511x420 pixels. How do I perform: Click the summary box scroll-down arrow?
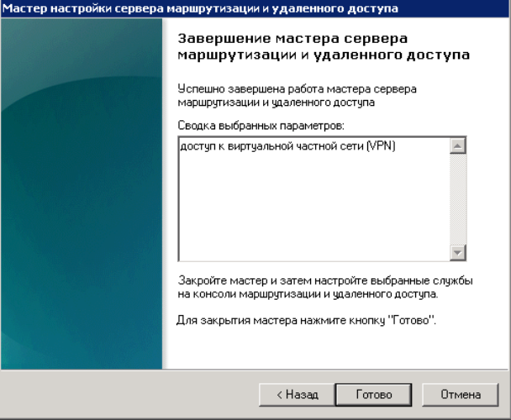point(458,253)
